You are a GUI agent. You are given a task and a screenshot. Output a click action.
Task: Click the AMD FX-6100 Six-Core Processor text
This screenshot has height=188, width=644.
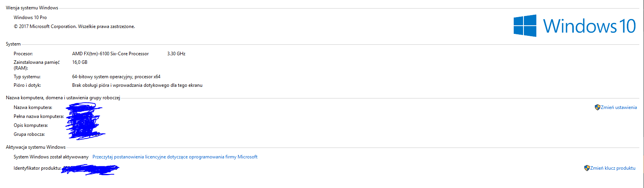110,54
